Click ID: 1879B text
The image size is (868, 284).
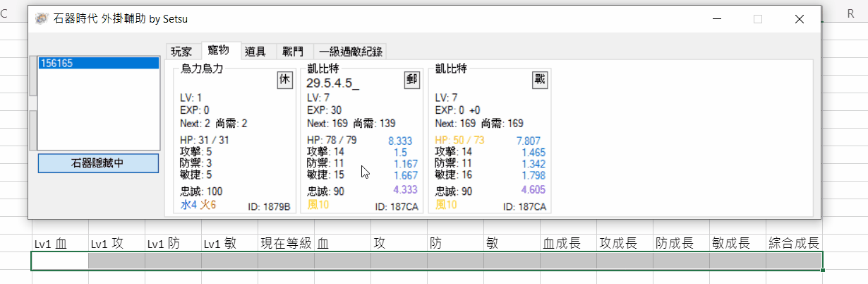(x=269, y=207)
